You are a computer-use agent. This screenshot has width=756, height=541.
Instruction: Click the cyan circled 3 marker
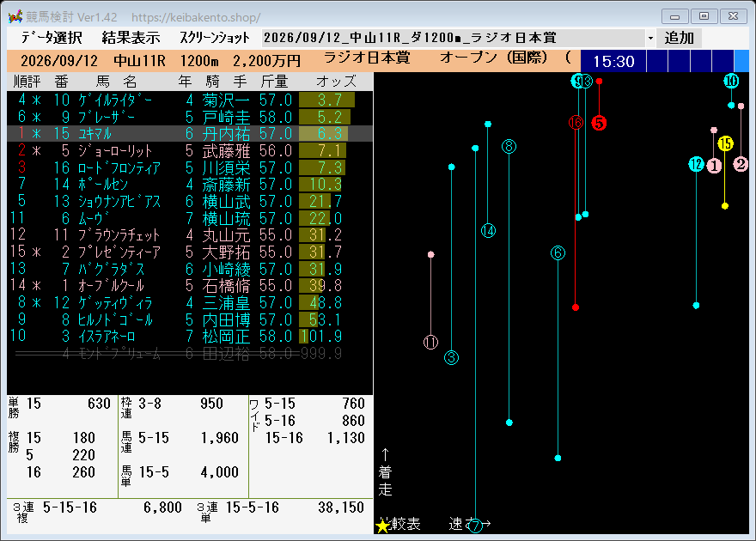tap(451, 357)
